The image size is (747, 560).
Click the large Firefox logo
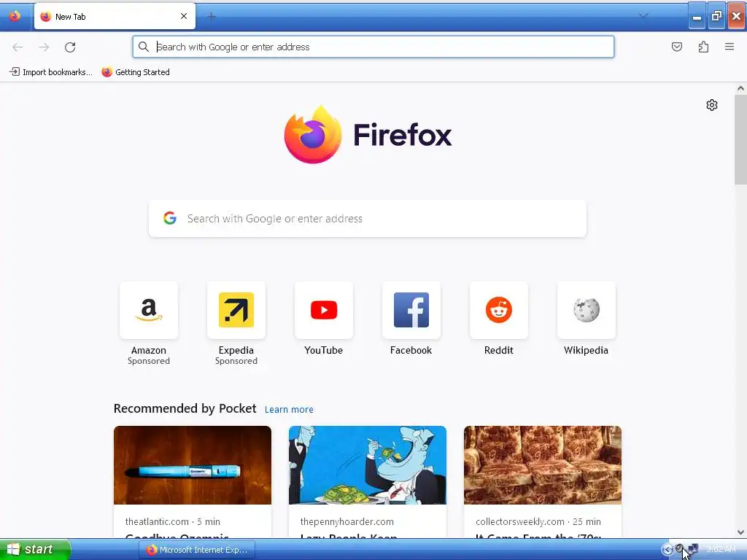click(x=313, y=134)
